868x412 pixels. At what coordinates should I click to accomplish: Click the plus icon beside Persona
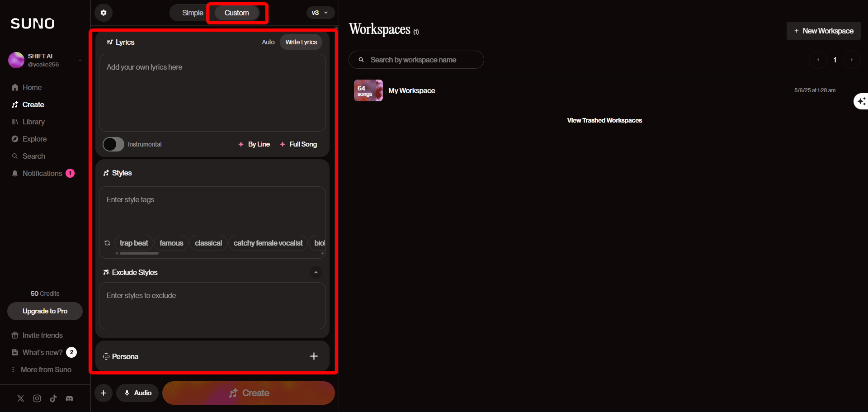(x=314, y=356)
